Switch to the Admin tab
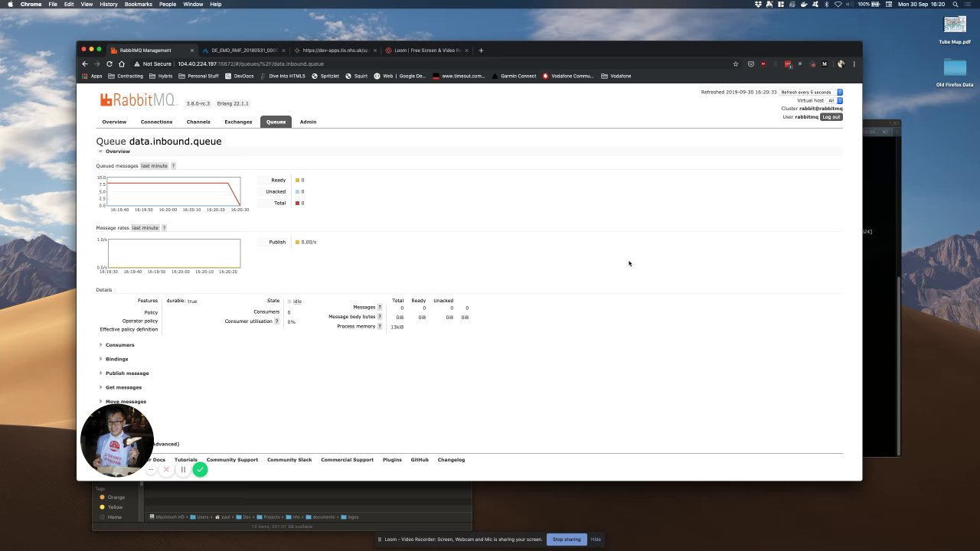The image size is (980, 551). click(308, 122)
